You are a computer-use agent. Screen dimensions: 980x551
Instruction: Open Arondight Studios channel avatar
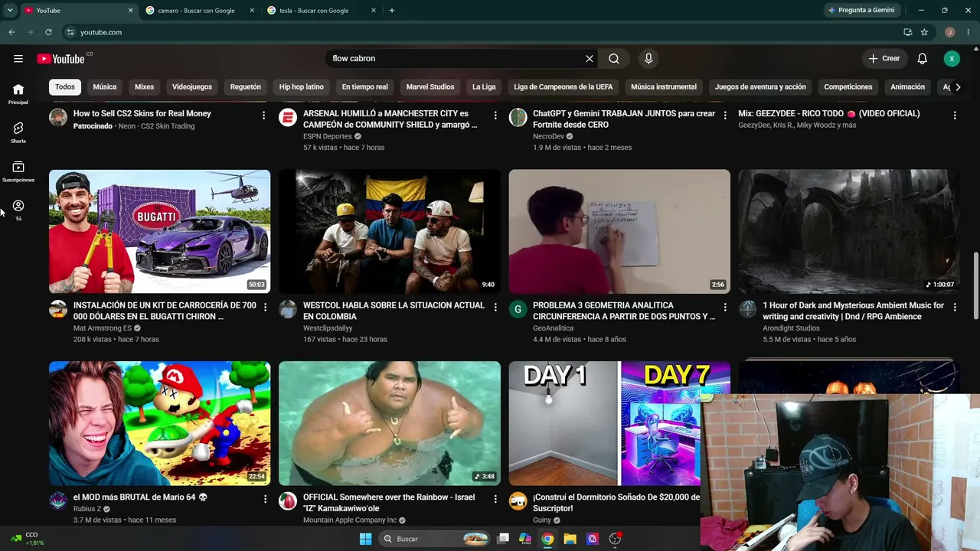[748, 309]
